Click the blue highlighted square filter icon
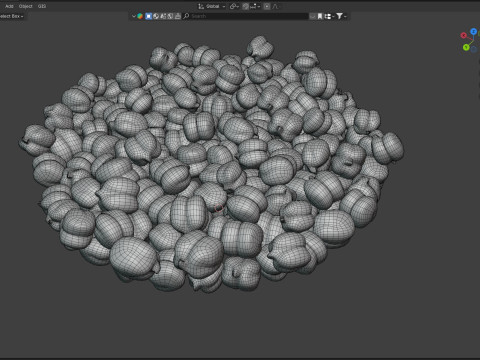Image resolution: width=480 pixels, height=360 pixels. [148, 16]
